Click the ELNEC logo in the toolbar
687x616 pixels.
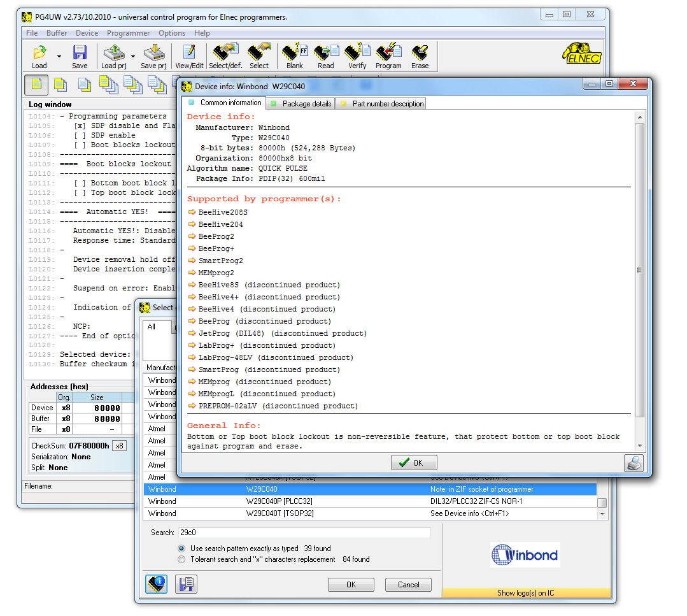point(583,54)
